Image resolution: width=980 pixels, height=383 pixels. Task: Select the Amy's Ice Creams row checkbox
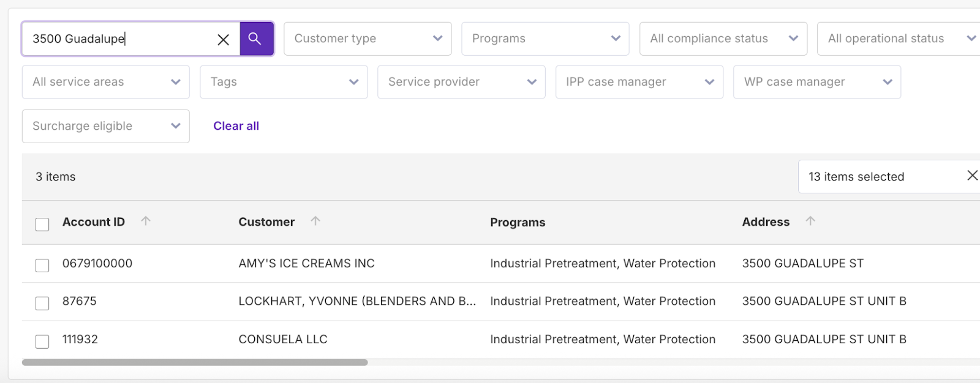(42, 265)
